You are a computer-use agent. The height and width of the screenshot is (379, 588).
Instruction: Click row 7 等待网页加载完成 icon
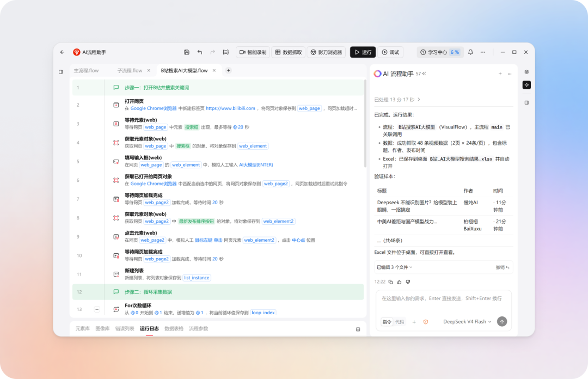pyautogui.click(x=117, y=199)
